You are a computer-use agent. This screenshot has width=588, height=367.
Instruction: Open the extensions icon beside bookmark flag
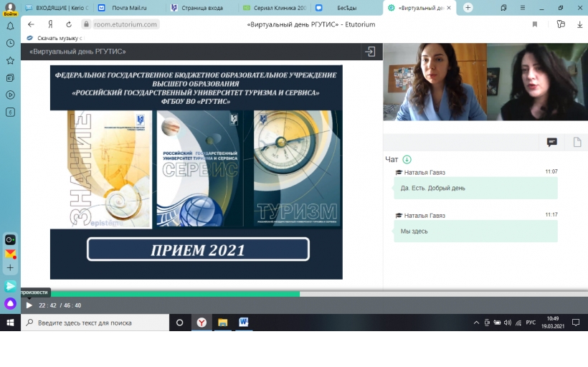pyautogui.click(x=561, y=24)
